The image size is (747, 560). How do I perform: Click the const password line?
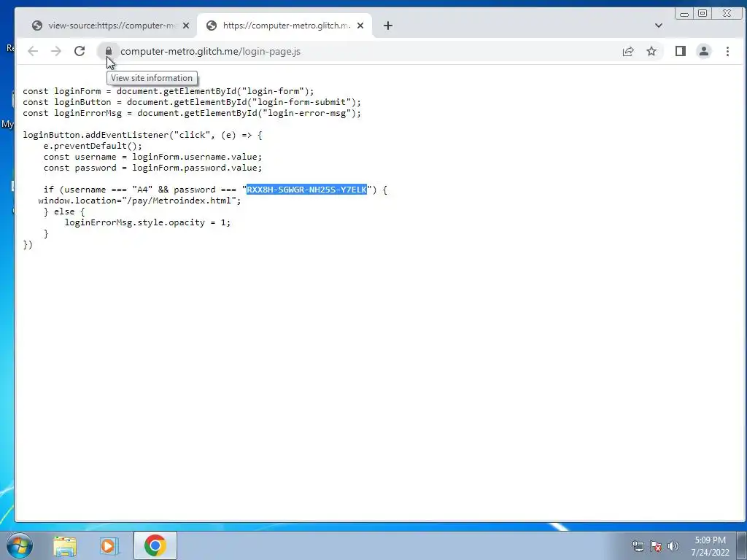(x=152, y=168)
